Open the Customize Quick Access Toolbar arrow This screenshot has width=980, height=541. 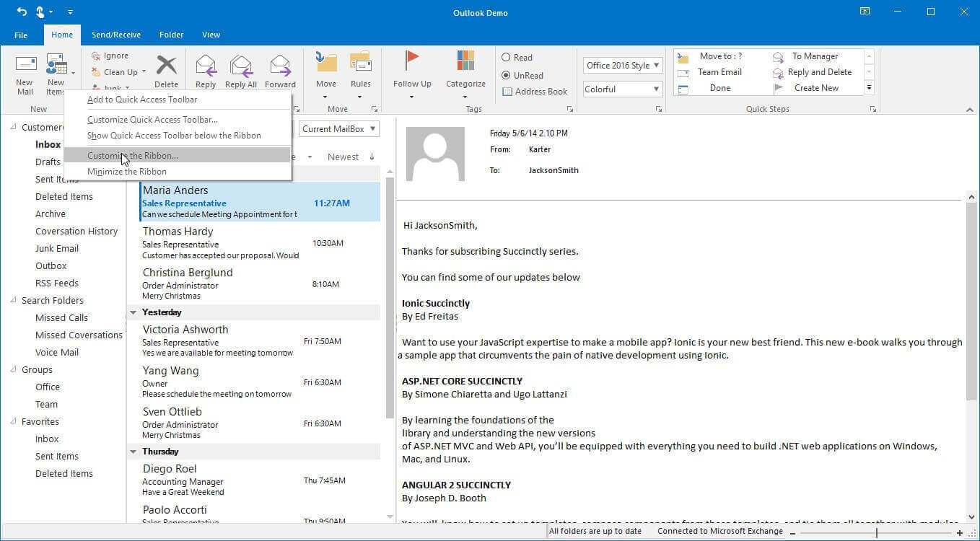(70, 12)
